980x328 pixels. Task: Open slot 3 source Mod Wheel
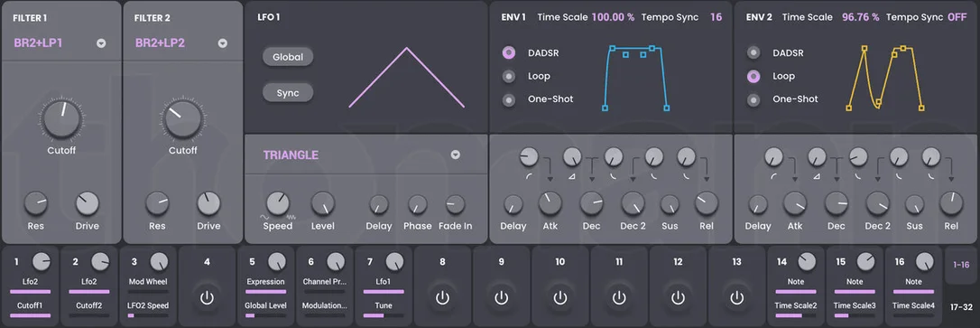(x=148, y=282)
